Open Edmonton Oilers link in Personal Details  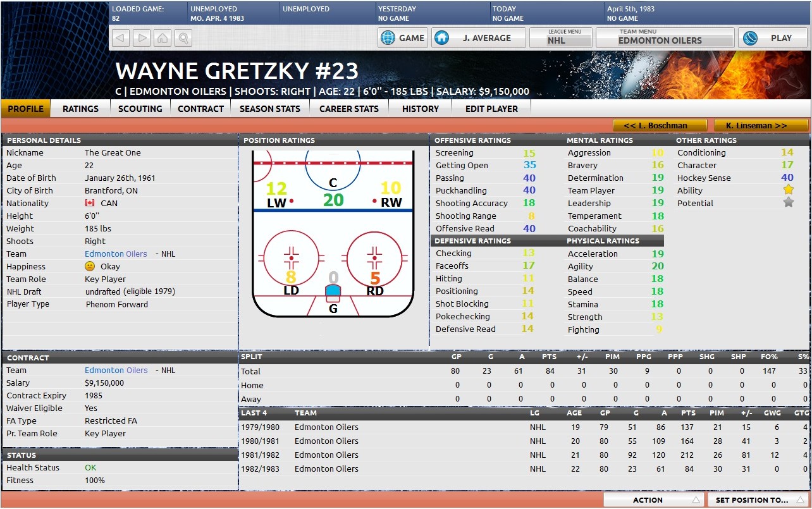point(116,254)
